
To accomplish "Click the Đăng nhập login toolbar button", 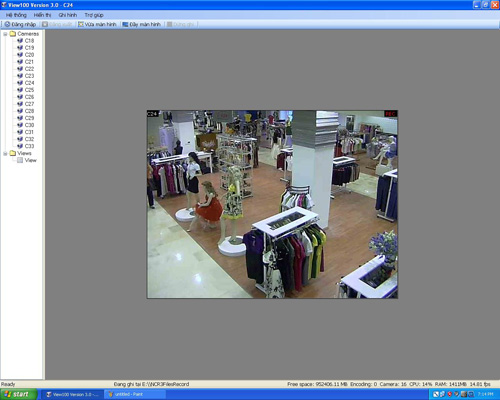I will 20,24.
